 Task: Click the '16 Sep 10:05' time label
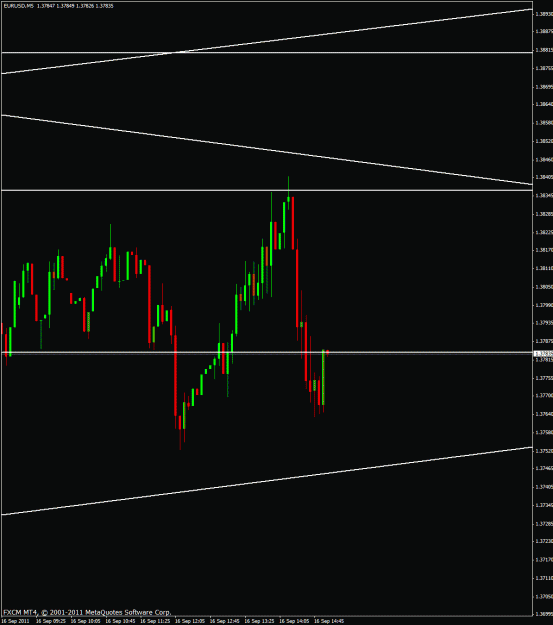(x=85, y=621)
